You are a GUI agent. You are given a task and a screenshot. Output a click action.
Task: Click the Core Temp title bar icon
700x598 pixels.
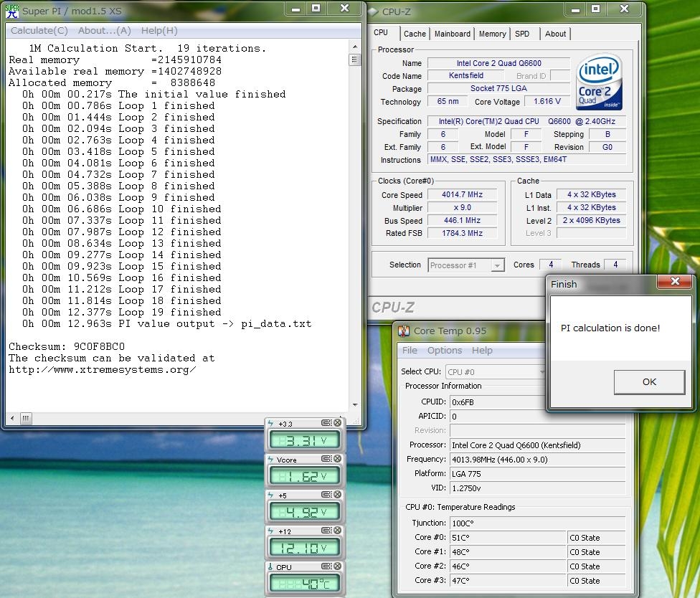pos(404,331)
